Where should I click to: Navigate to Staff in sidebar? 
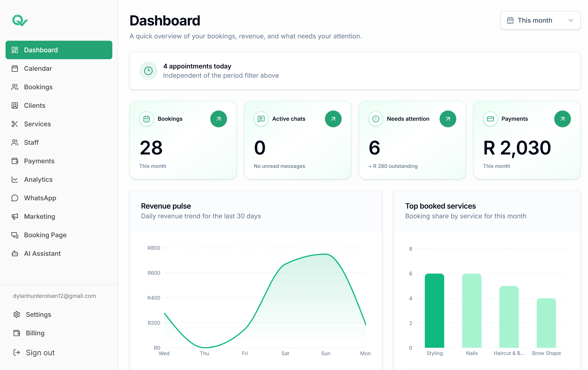click(x=59, y=142)
